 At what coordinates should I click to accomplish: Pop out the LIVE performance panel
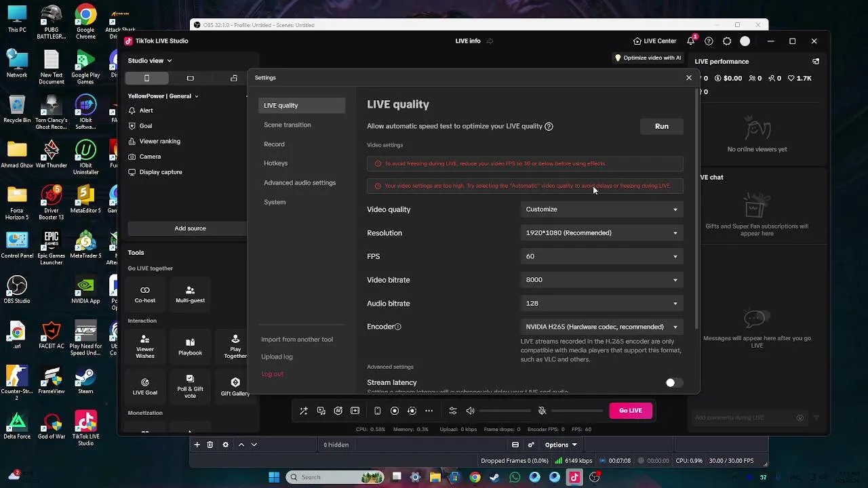click(x=816, y=62)
